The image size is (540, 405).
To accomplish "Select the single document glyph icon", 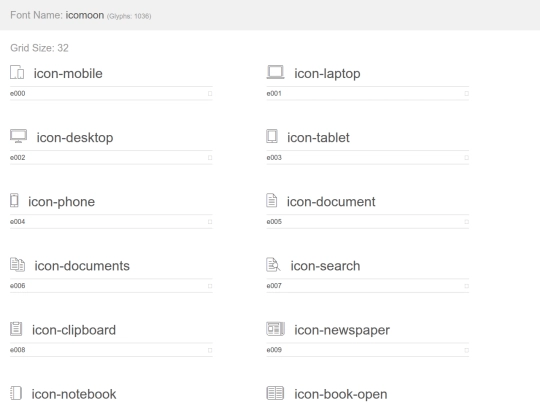I will coord(272,200).
